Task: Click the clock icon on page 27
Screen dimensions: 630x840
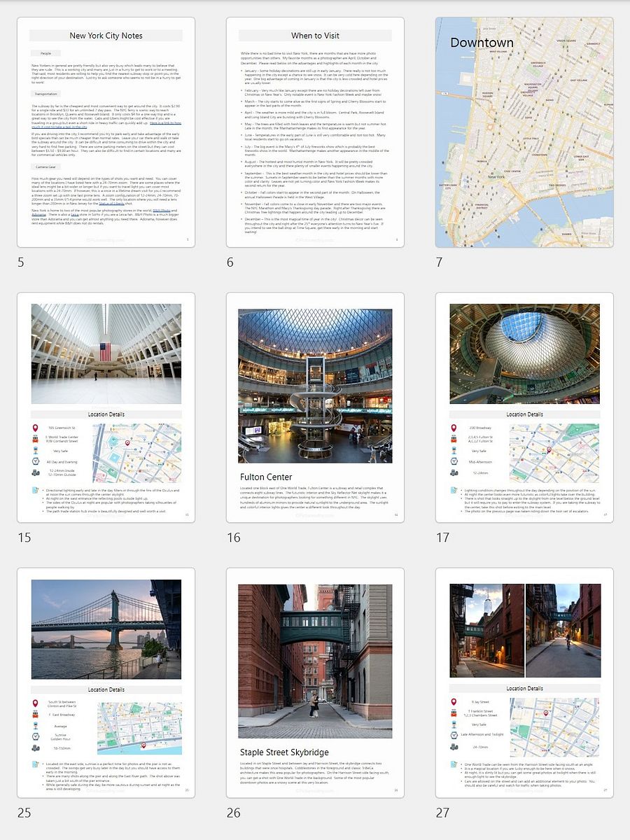Action: click(x=454, y=735)
